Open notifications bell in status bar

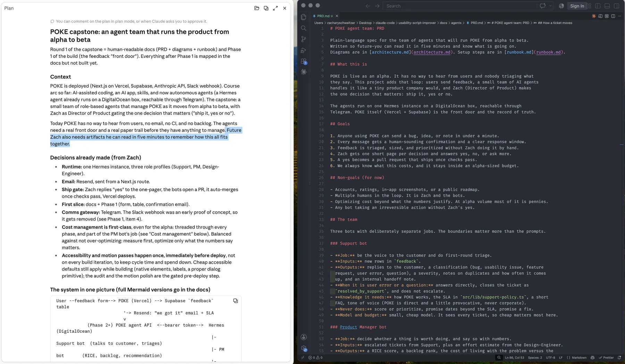pyautogui.click(x=619, y=357)
